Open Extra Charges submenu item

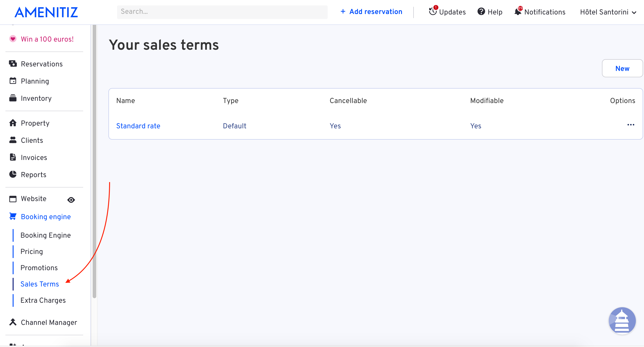[43, 300]
